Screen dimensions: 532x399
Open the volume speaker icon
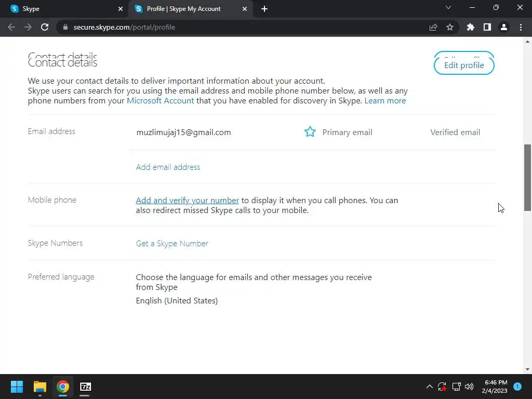[x=469, y=387]
